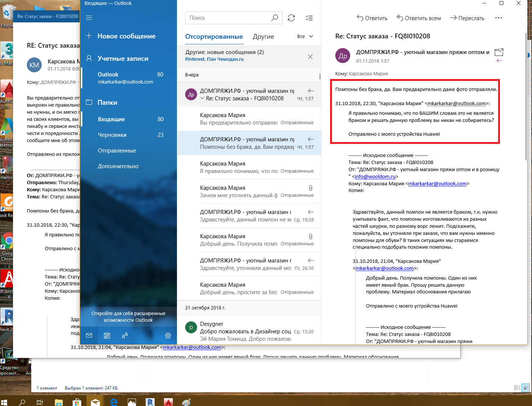Select Входящие folder
The width and height of the screenshot is (532, 406).
(129, 119)
